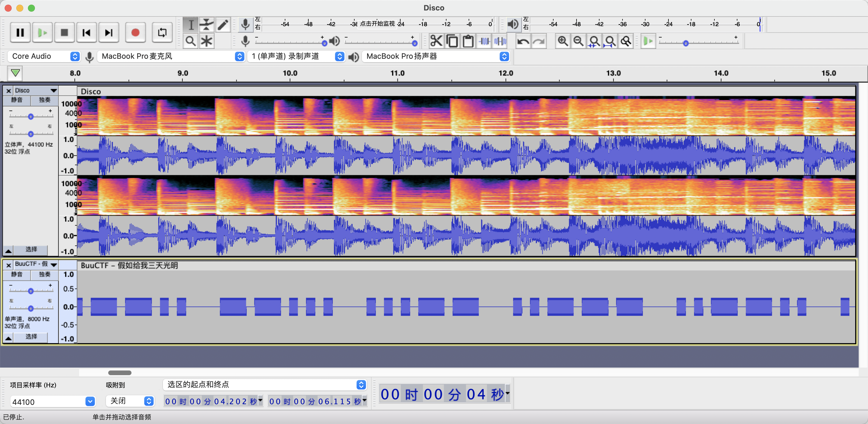Skip to start of project
The height and width of the screenshot is (424, 868).
point(87,33)
